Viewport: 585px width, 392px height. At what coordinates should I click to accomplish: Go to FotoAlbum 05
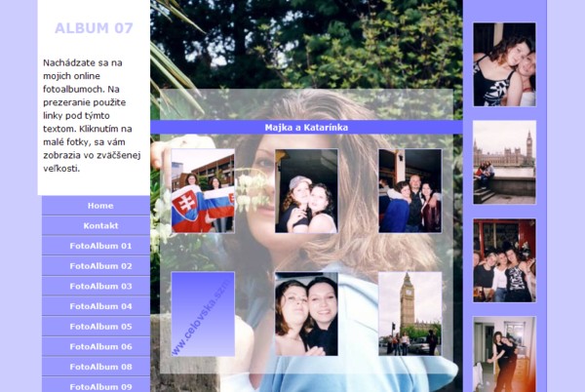tap(96, 327)
